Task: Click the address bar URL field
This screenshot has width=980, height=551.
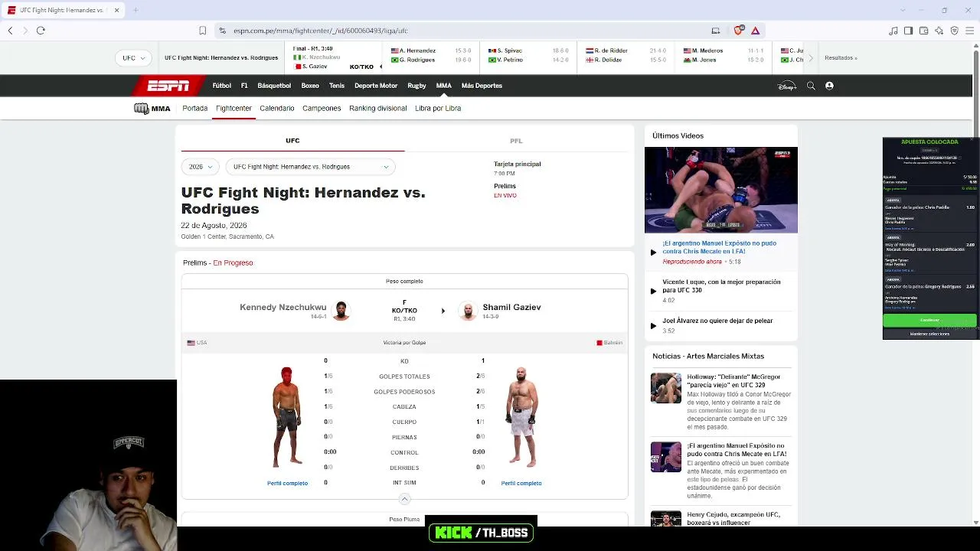Action: (x=459, y=31)
